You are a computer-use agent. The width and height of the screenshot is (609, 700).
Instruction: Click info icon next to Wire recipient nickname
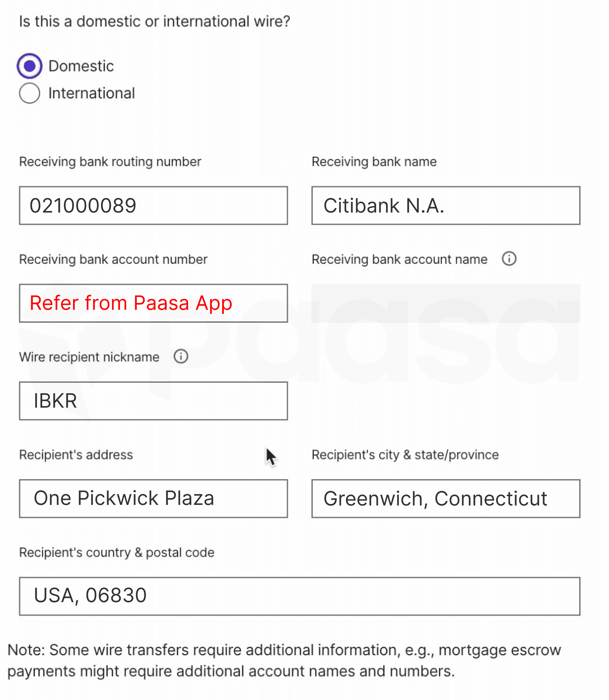click(x=181, y=356)
